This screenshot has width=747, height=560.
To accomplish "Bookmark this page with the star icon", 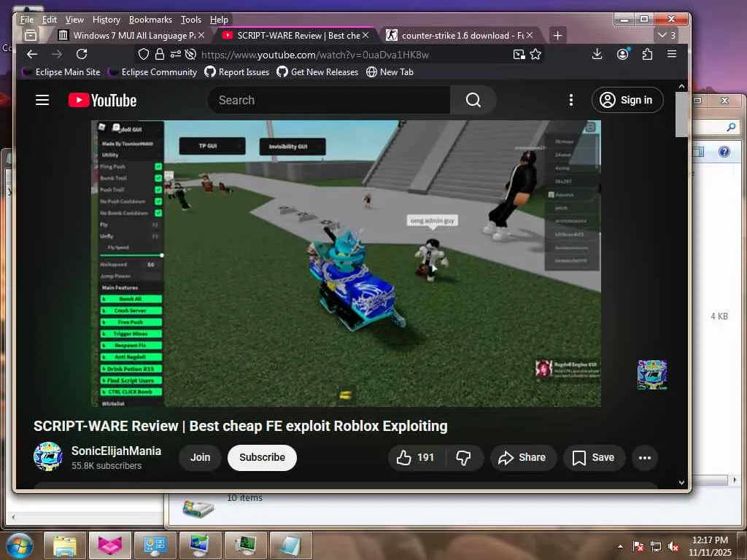I will tap(535, 54).
